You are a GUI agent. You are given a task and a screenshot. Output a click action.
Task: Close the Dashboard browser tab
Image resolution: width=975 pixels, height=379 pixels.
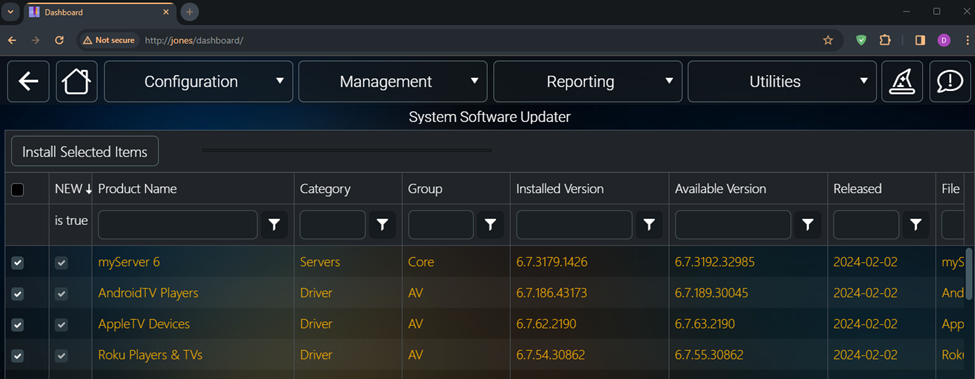point(165,12)
